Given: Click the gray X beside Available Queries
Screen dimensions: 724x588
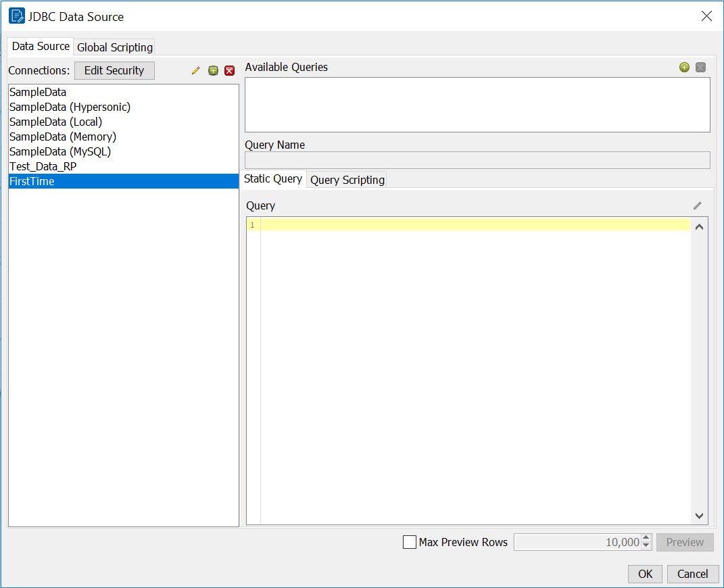Looking at the screenshot, I should [x=700, y=68].
